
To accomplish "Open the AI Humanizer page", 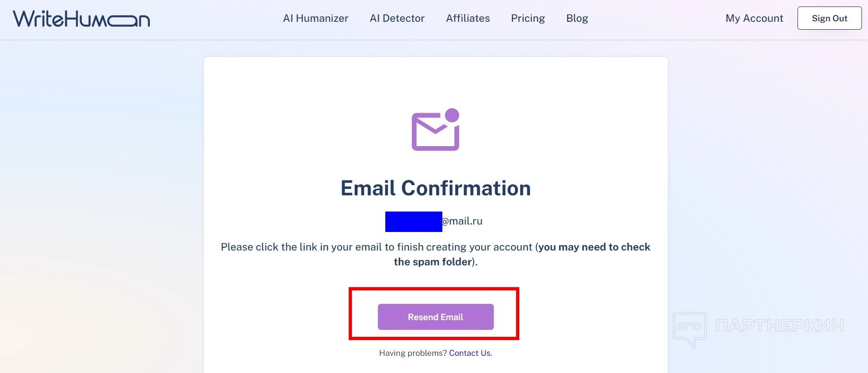I will click(x=315, y=19).
